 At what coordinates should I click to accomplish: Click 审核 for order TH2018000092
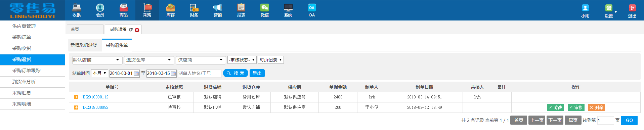point(576,107)
